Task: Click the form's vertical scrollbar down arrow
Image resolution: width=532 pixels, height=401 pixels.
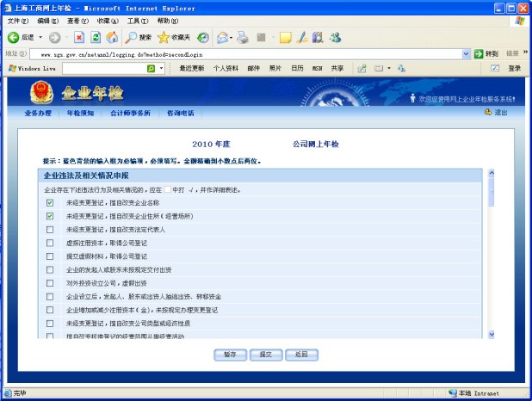Action: pyautogui.click(x=492, y=334)
